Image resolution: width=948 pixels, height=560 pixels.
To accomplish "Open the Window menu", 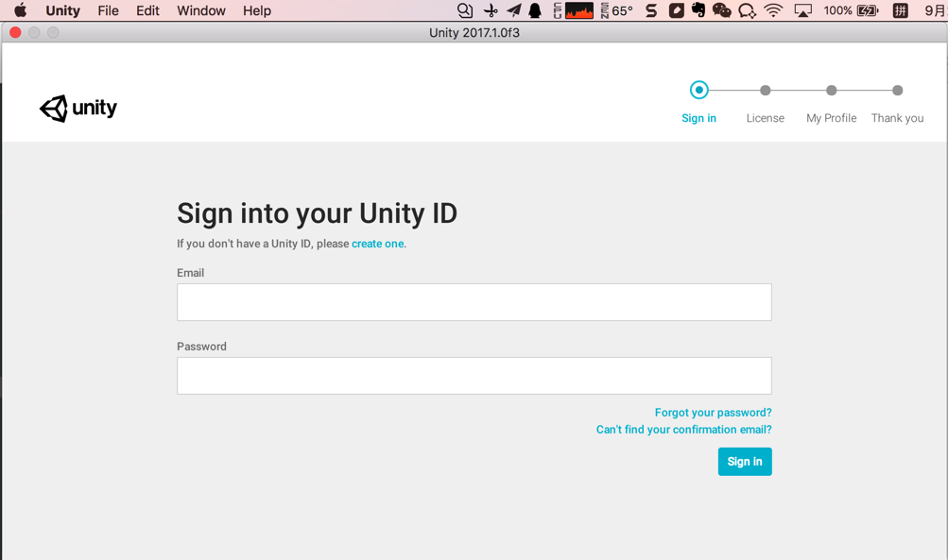I will (200, 10).
